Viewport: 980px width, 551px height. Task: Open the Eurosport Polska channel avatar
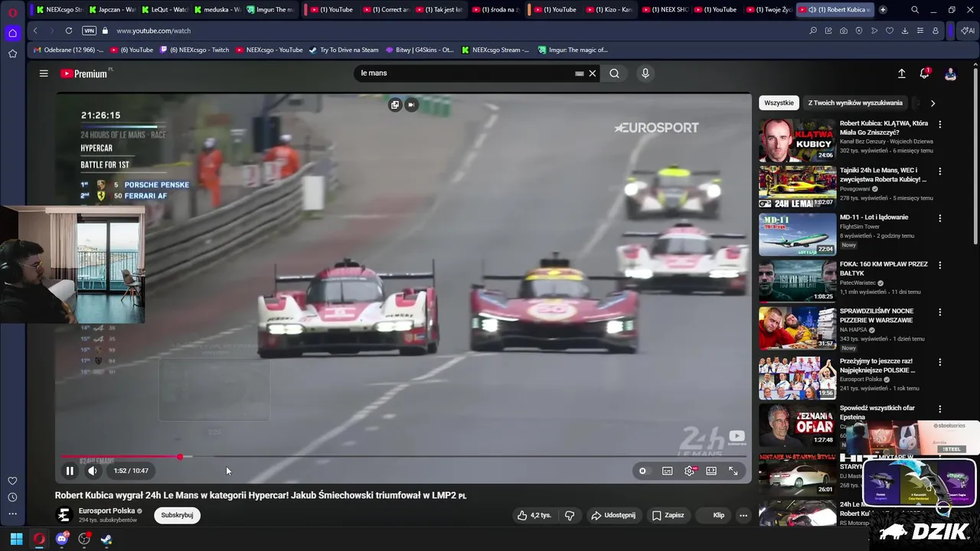click(x=64, y=515)
